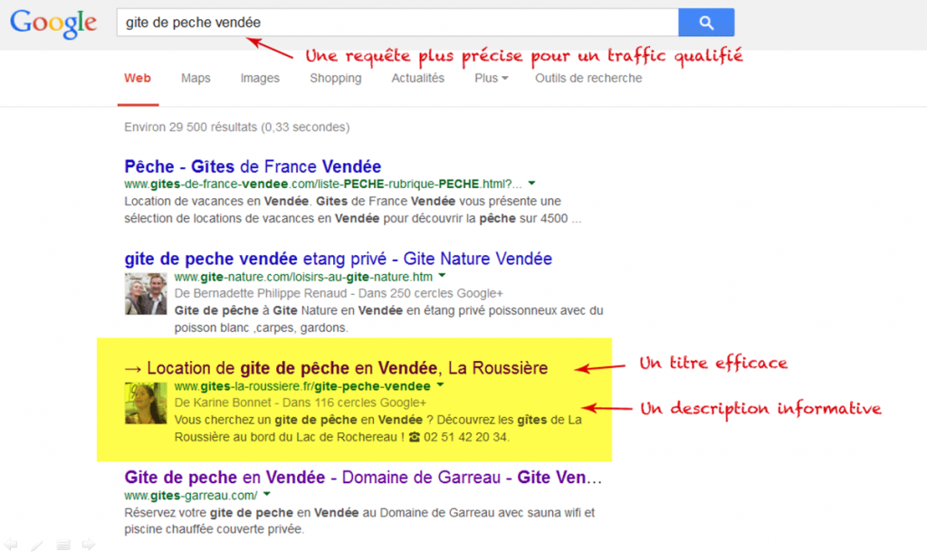This screenshot has width=927, height=560.
Task: Click the gites-de-france-vendee.com URL text
Action: coord(323,184)
